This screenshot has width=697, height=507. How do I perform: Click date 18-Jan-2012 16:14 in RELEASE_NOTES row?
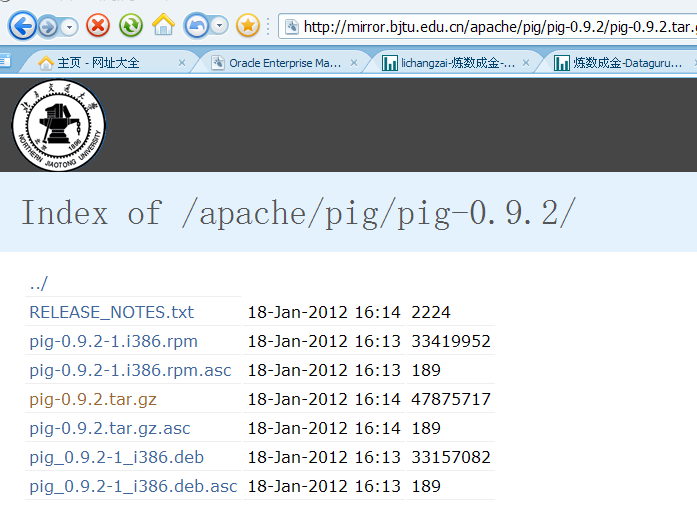[324, 312]
